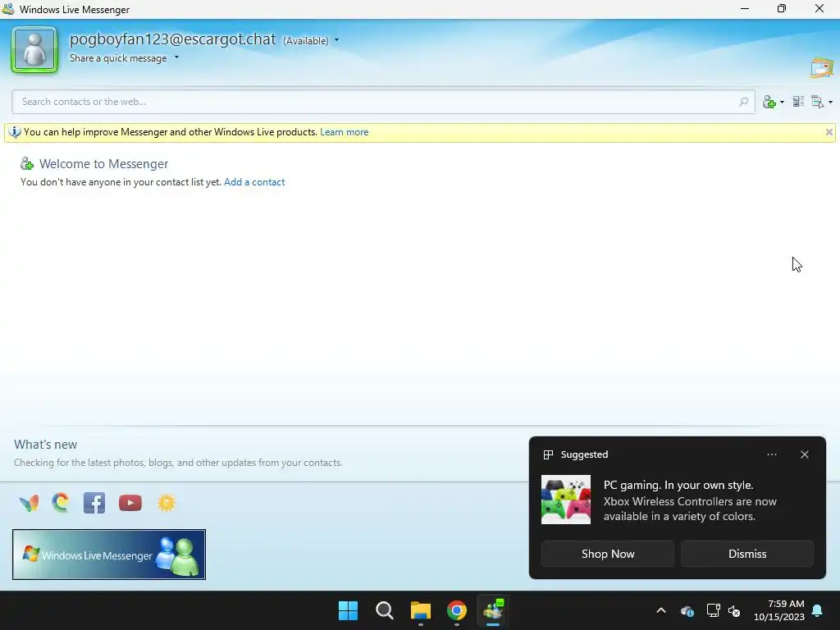This screenshot has width=840, height=630.
Task: Click the user display picture avatar
Action: [34, 50]
